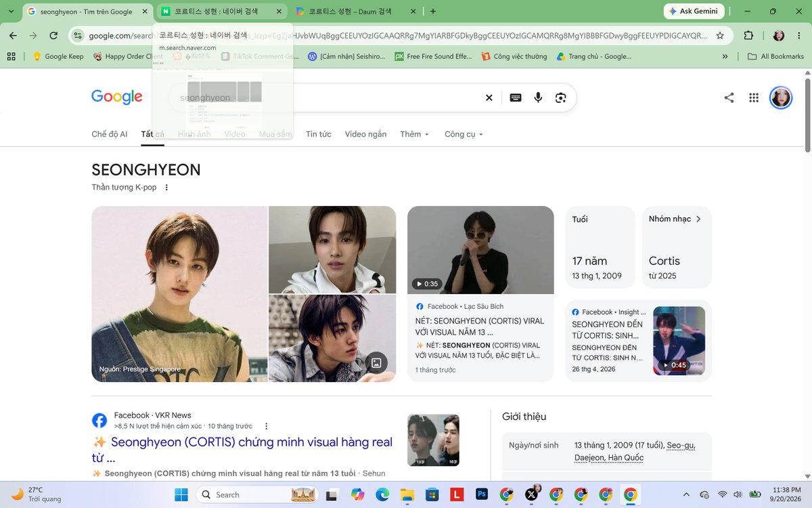
Task: Open Google apps launcher grid
Action: [x=754, y=98]
